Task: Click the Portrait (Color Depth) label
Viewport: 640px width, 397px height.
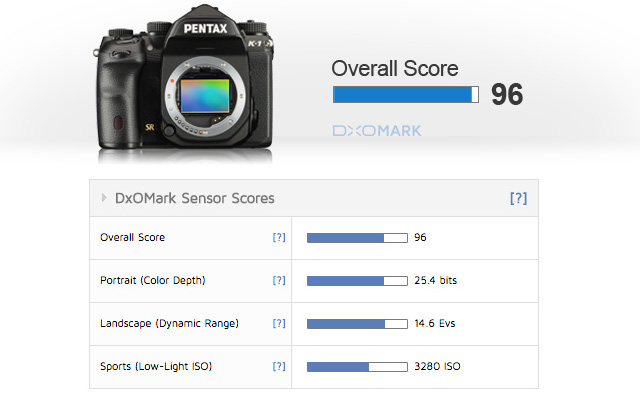Action: 153,281
